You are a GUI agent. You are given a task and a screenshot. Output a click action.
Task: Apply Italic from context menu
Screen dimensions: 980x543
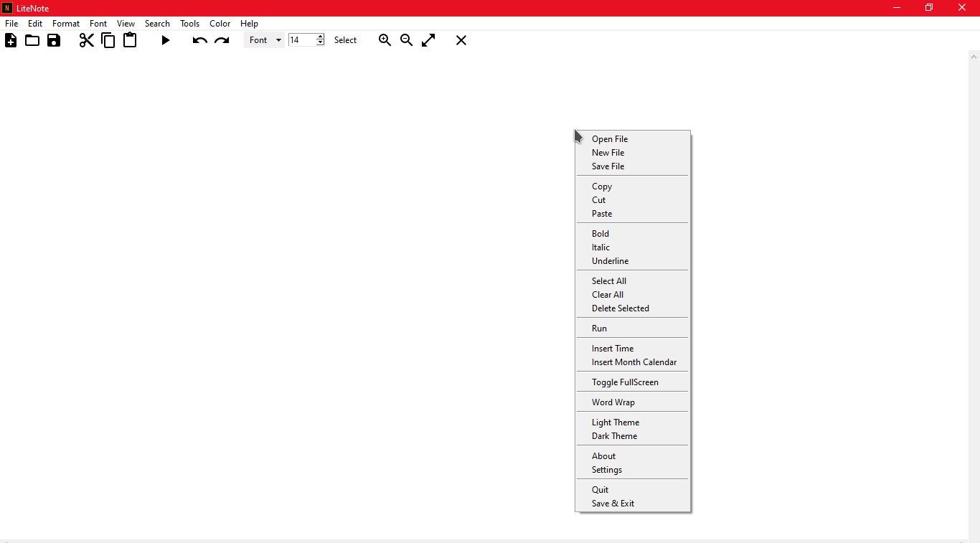(632, 247)
